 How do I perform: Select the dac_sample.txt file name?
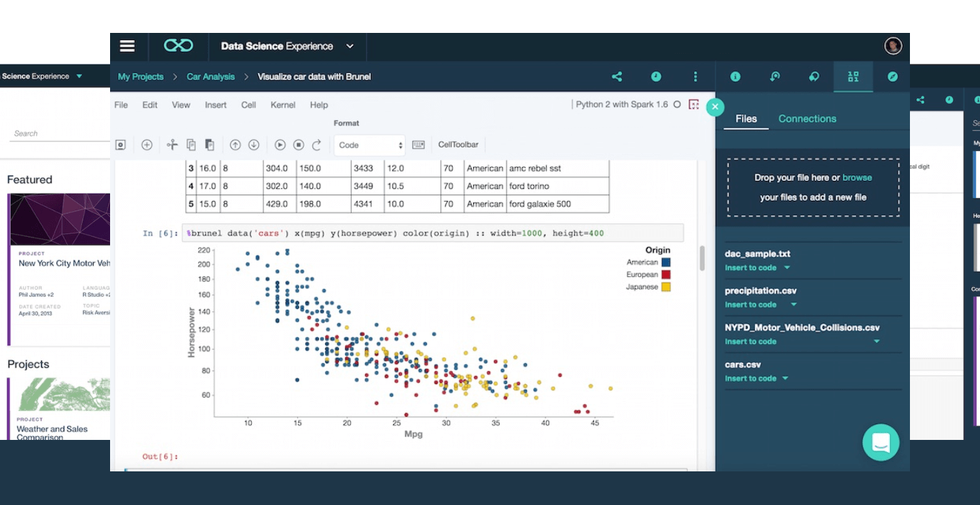757,253
